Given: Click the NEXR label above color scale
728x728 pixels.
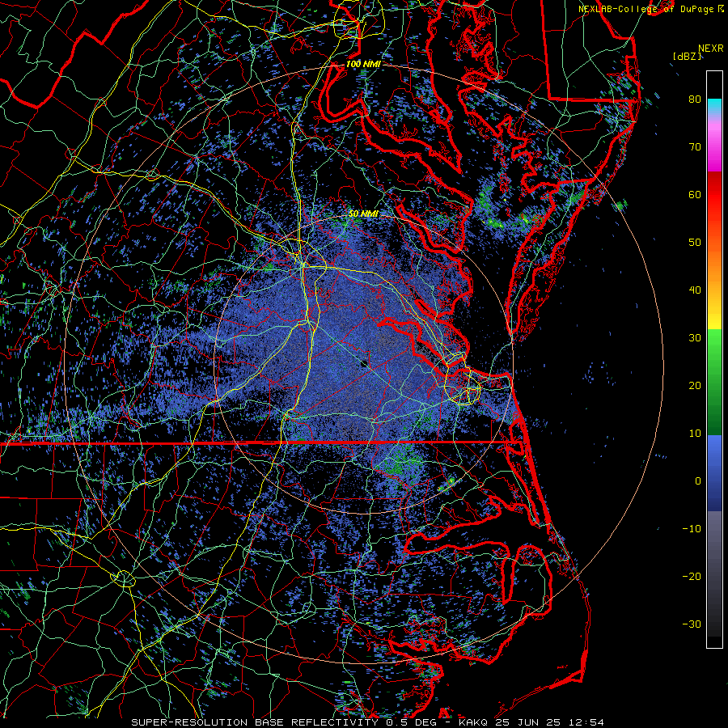Looking at the screenshot, I should (x=711, y=49).
